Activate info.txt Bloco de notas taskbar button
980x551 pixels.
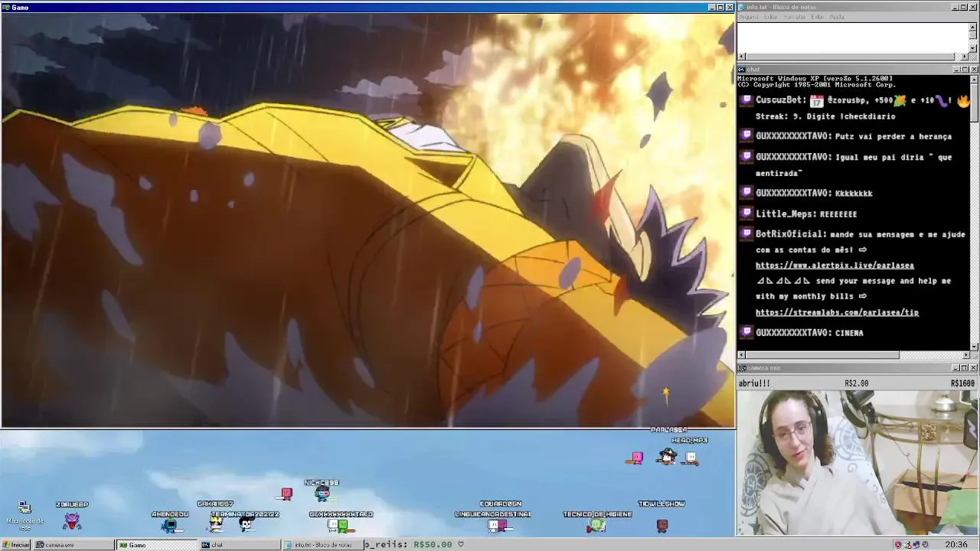[x=322, y=545]
